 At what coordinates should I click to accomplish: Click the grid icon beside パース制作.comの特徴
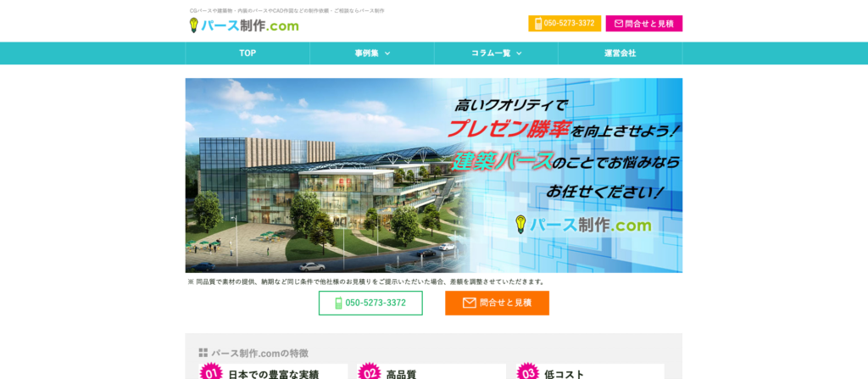(x=203, y=353)
